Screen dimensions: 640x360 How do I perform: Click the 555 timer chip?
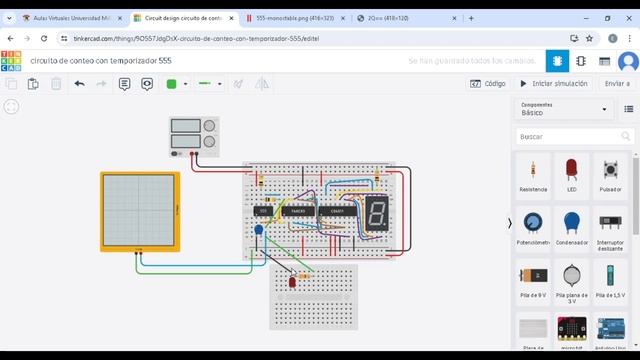(263, 211)
